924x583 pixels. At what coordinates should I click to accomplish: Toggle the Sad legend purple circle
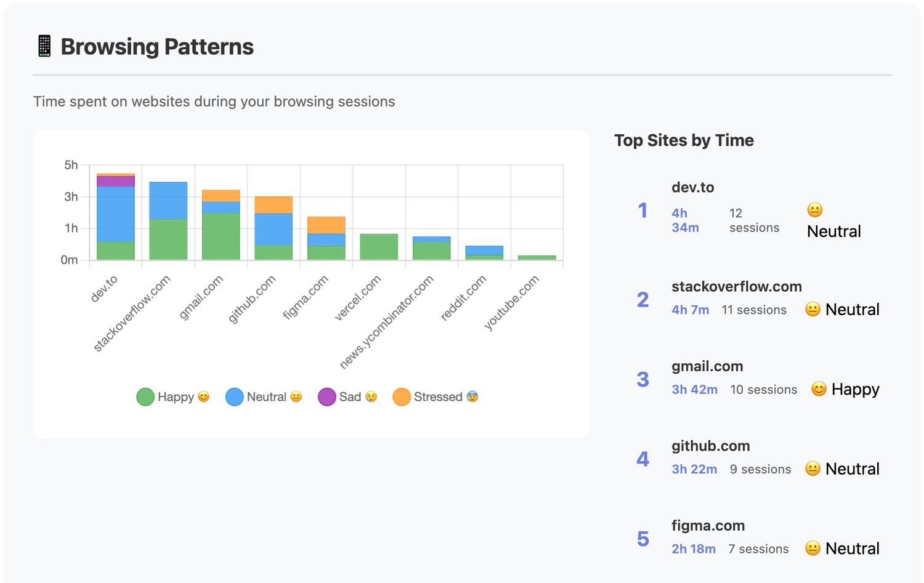(326, 397)
